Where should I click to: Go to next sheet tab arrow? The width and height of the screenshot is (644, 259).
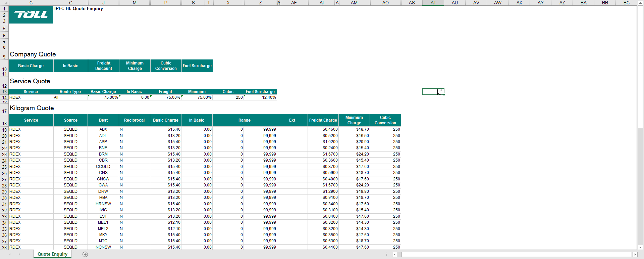click(x=19, y=254)
